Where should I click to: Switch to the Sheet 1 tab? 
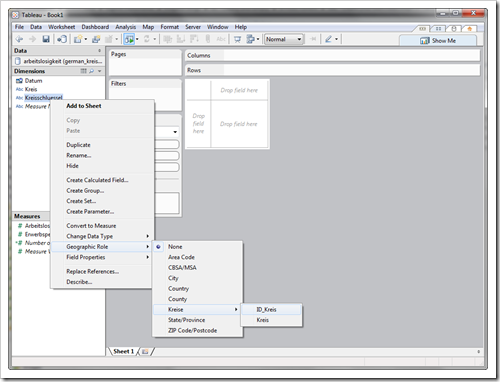(x=123, y=351)
